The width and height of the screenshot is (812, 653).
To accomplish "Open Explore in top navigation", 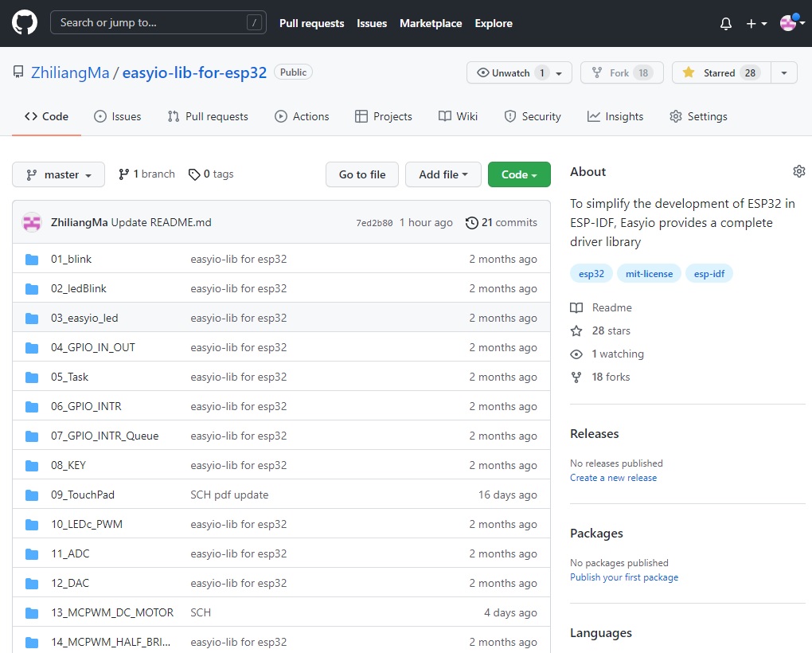I will point(494,23).
